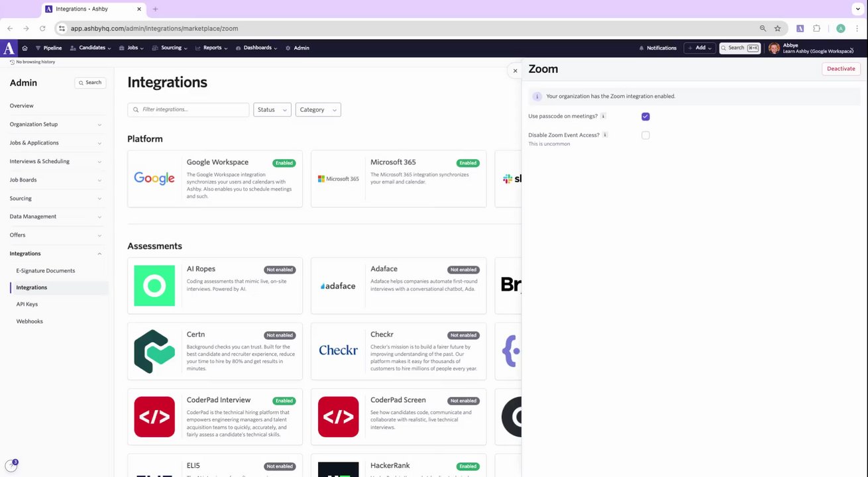This screenshot has height=477, width=868.
Task: Click the AI Ropes green logo
Action: (x=154, y=286)
